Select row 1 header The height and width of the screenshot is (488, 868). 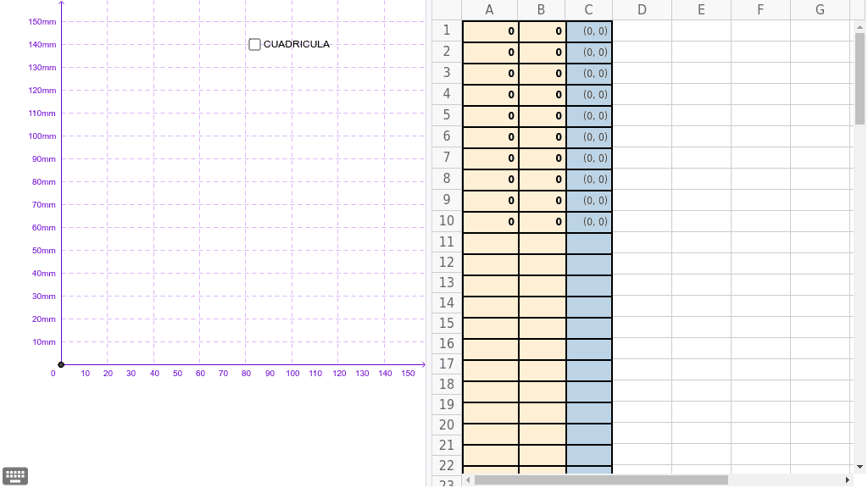(447, 31)
